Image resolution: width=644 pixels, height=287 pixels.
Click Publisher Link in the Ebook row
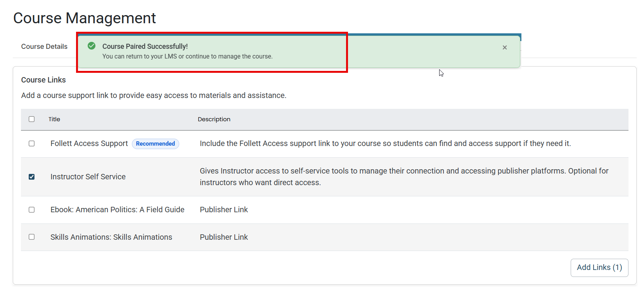(x=224, y=210)
